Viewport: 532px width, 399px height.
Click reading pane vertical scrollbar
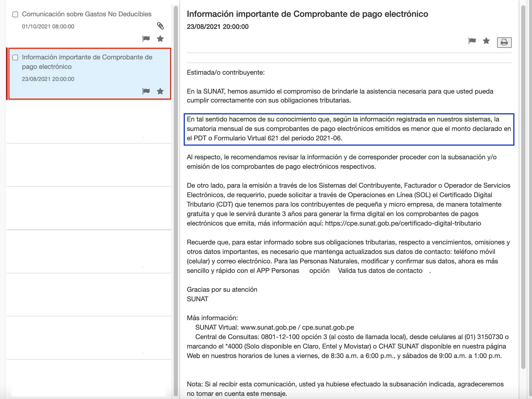tap(523, 187)
